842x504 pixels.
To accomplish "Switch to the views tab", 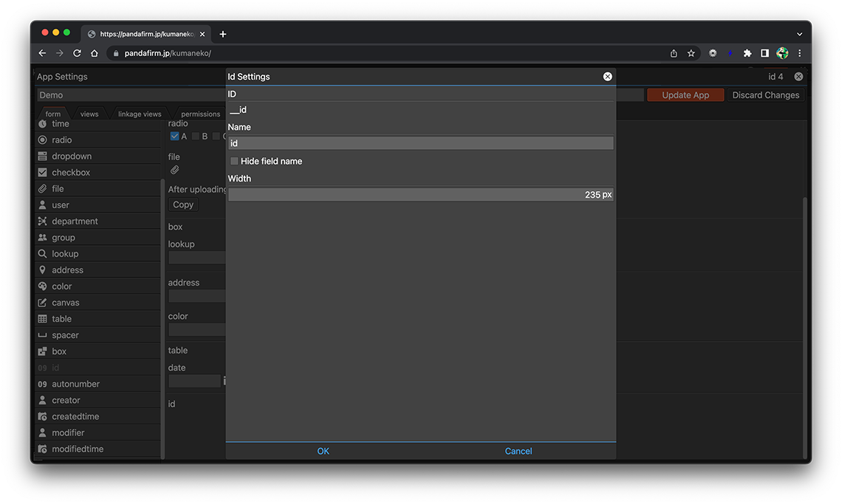I will 89,114.
